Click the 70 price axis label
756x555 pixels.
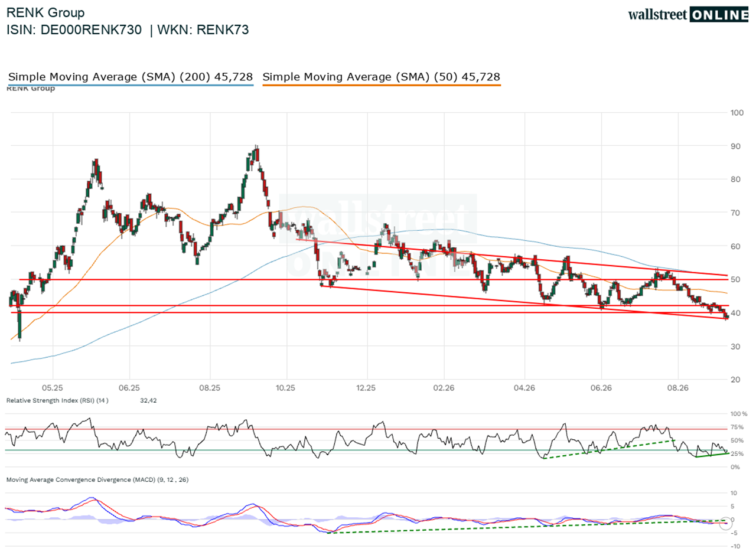point(735,213)
